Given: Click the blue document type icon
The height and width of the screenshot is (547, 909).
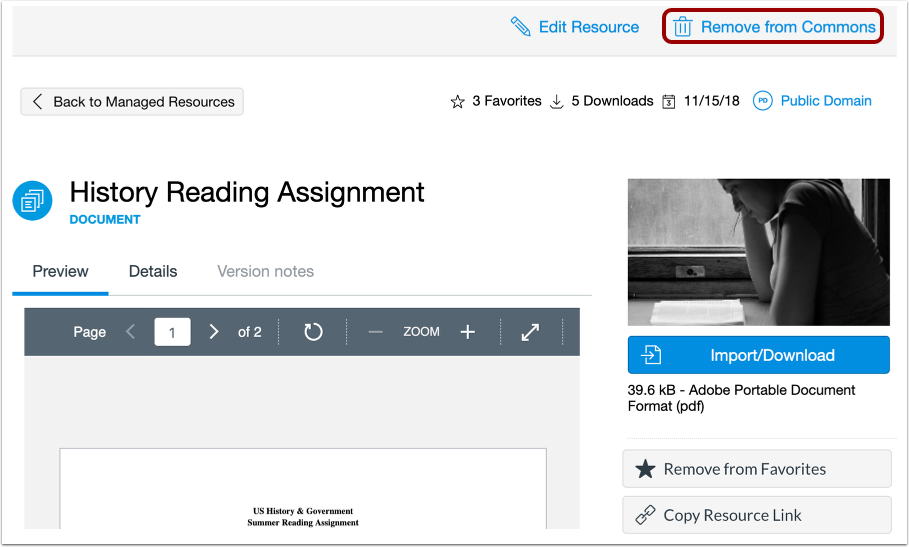Looking at the screenshot, I should pos(32,201).
